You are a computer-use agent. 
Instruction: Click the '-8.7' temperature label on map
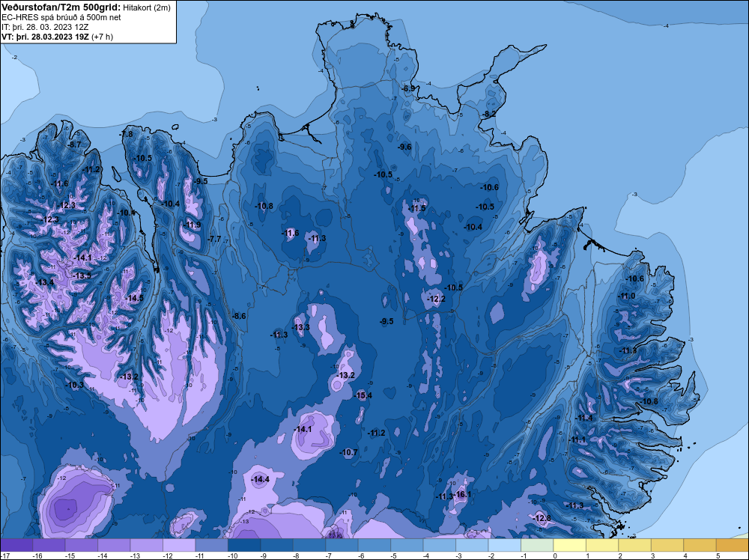click(x=74, y=144)
